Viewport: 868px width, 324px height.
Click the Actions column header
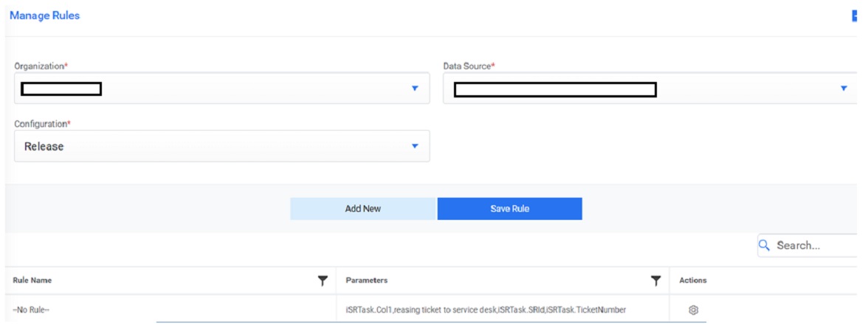[x=692, y=280]
